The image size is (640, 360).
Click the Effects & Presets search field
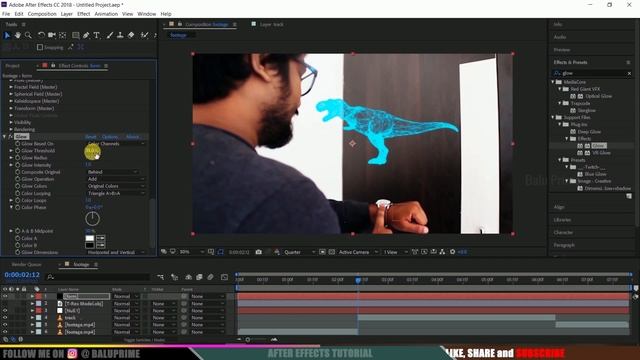(x=593, y=73)
